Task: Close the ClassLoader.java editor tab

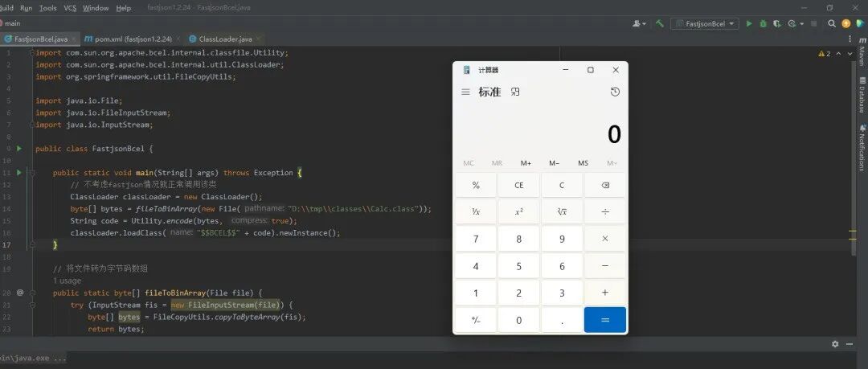Action: (258, 39)
